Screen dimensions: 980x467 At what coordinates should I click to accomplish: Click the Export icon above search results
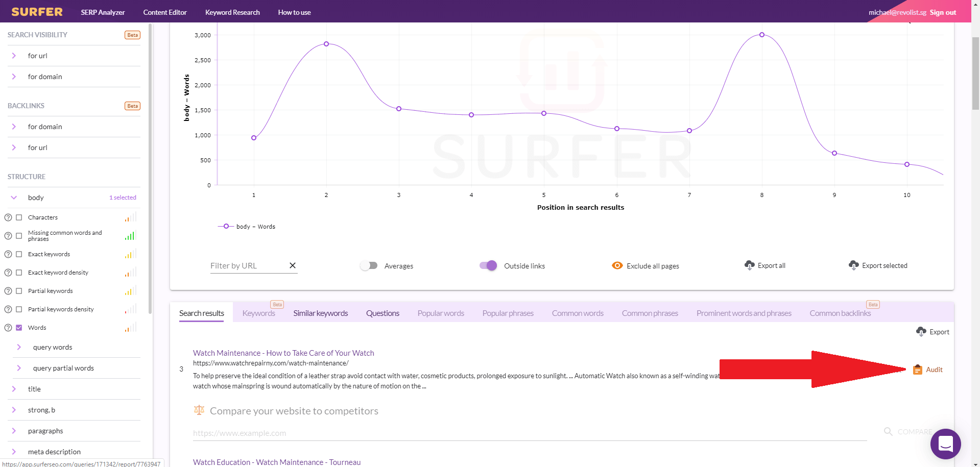pyautogui.click(x=921, y=332)
